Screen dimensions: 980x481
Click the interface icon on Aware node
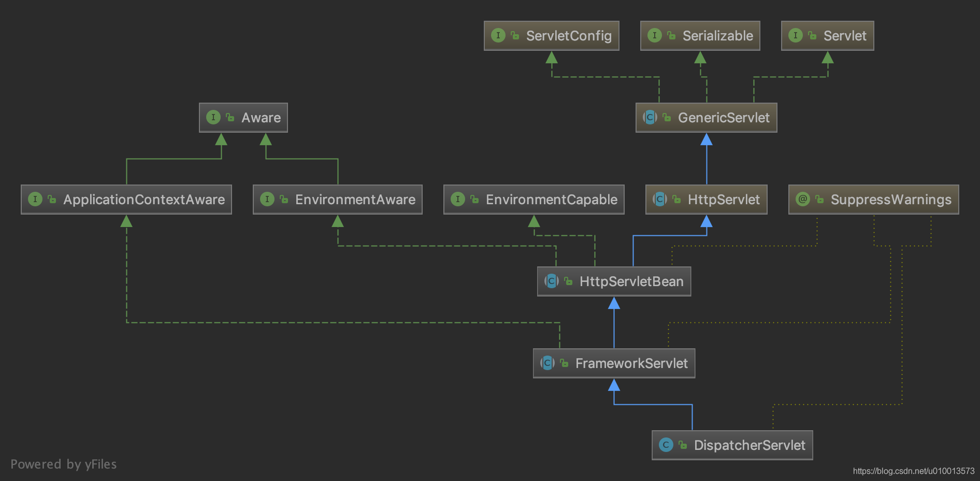[213, 117]
